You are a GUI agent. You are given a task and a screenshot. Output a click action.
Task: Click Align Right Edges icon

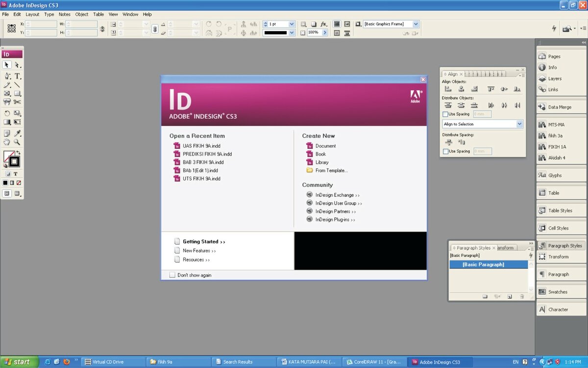(x=474, y=89)
